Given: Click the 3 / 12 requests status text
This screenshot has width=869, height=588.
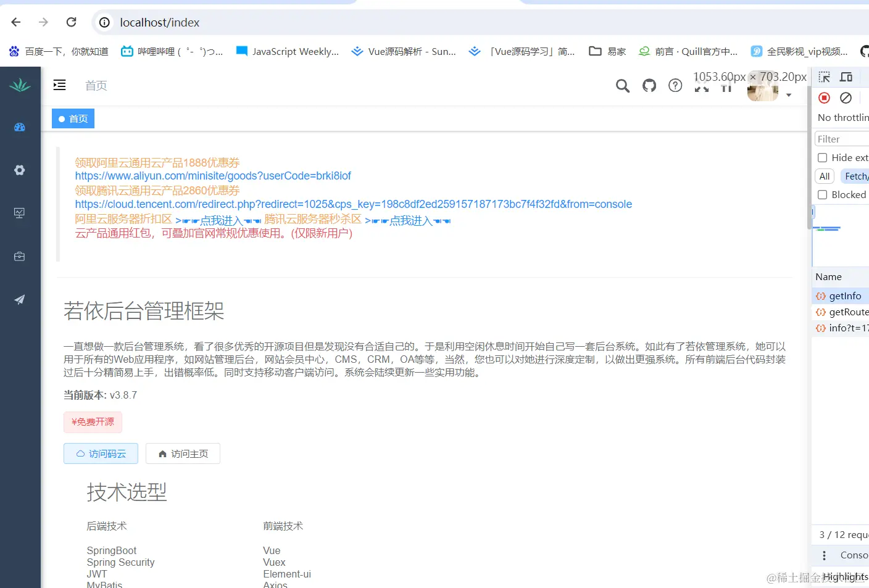Looking at the screenshot, I should click(x=844, y=535).
